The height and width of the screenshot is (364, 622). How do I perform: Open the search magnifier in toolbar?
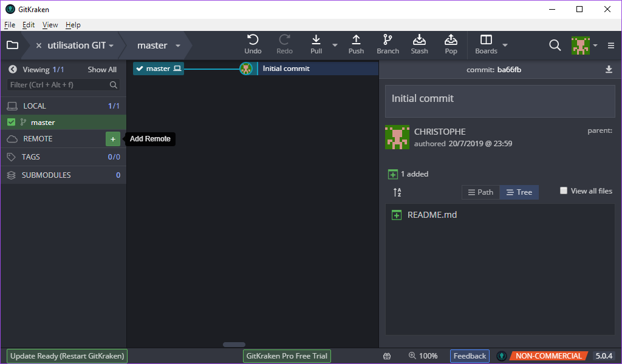pyautogui.click(x=555, y=45)
